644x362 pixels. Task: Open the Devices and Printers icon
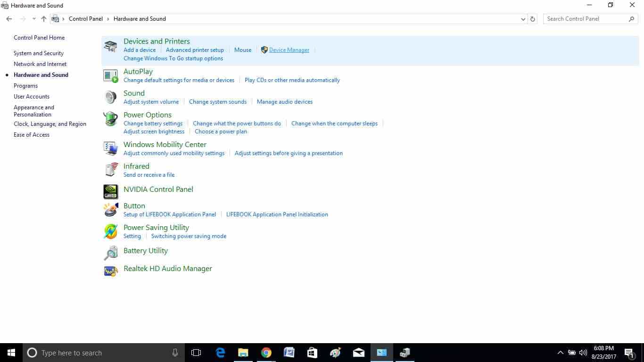click(110, 46)
